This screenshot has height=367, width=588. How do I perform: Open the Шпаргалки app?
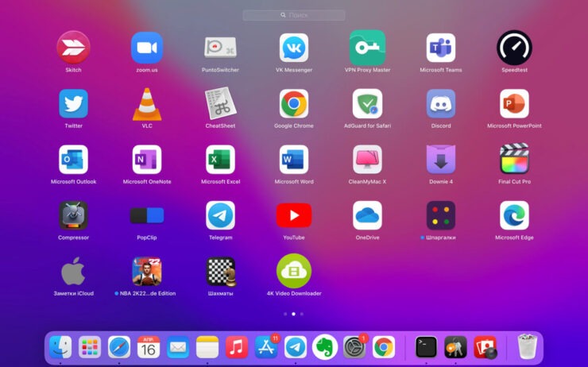pyautogui.click(x=441, y=215)
